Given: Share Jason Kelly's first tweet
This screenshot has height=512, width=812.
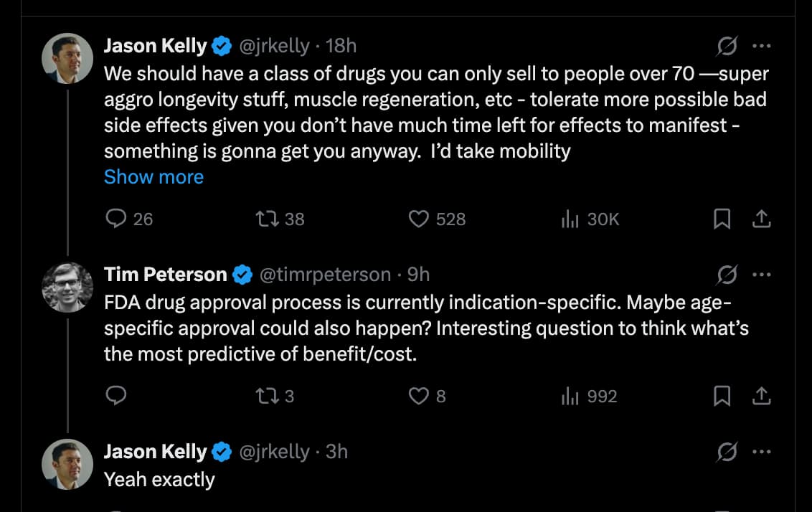Looking at the screenshot, I should (x=761, y=219).
